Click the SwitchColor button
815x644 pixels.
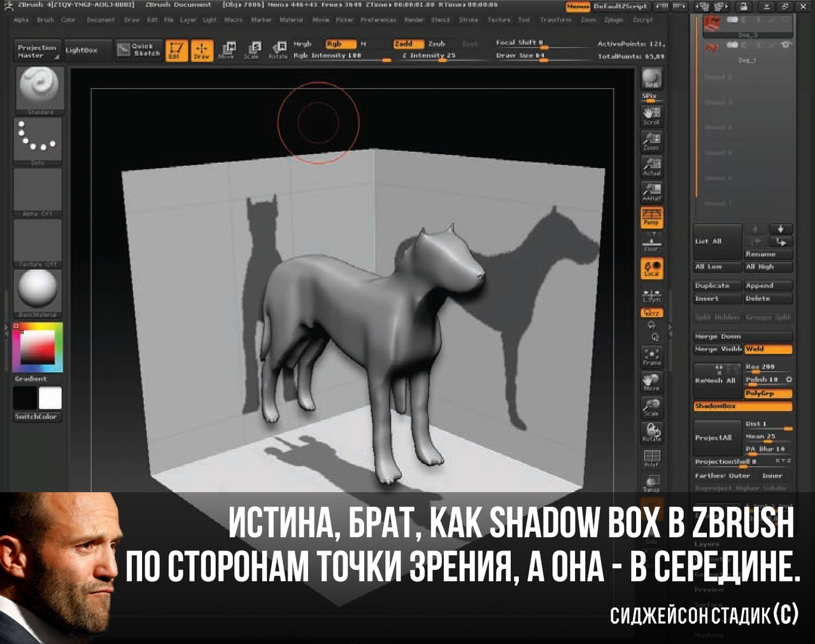click(x=38, y=417)
